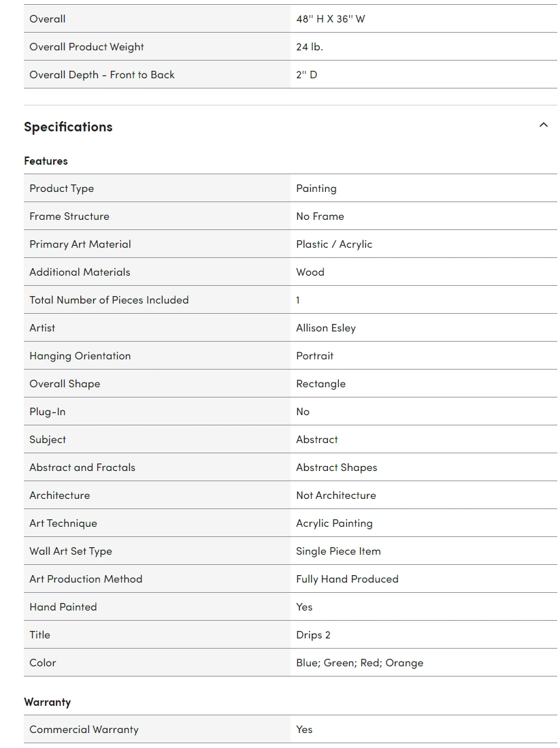Collapse the Specifications section chevron
The height and width of the screenshot is (748, 560).
[543, 125]
